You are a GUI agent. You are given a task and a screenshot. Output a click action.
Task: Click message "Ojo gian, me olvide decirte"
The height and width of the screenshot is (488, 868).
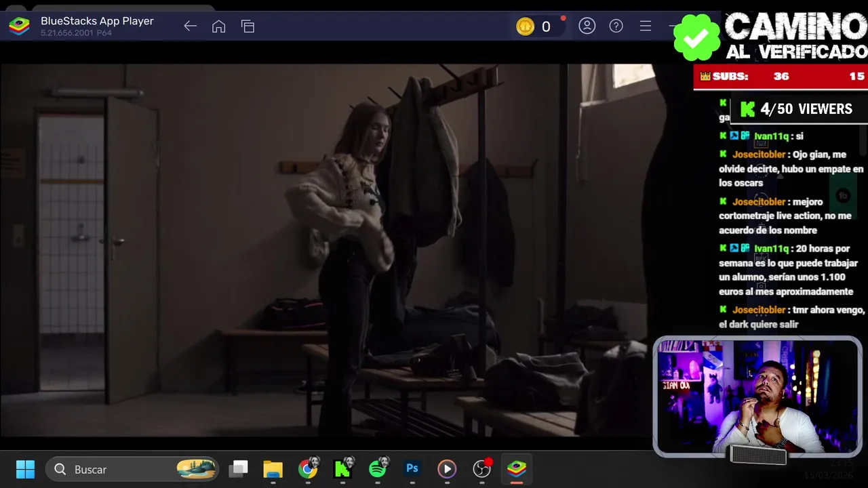point(791,169)
